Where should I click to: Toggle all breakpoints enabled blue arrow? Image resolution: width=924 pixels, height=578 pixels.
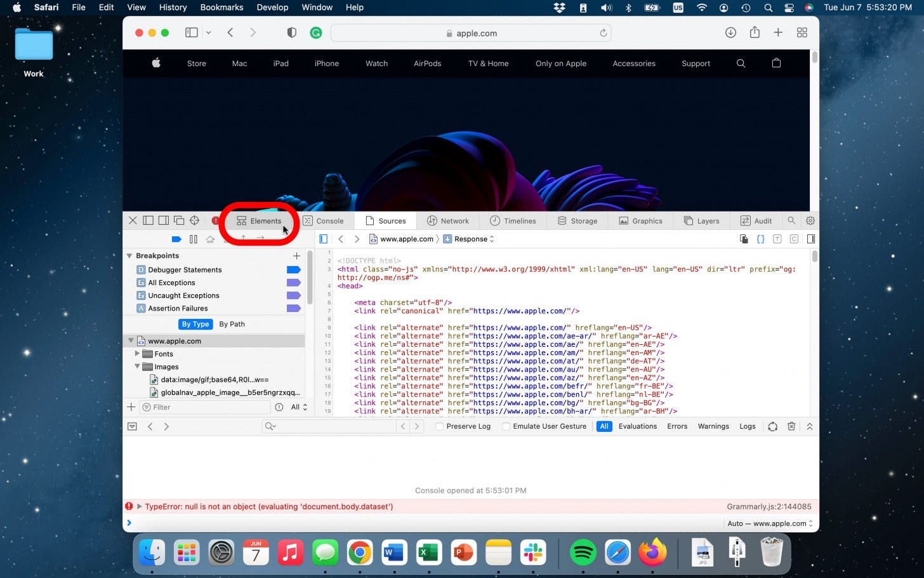[176, 239]
